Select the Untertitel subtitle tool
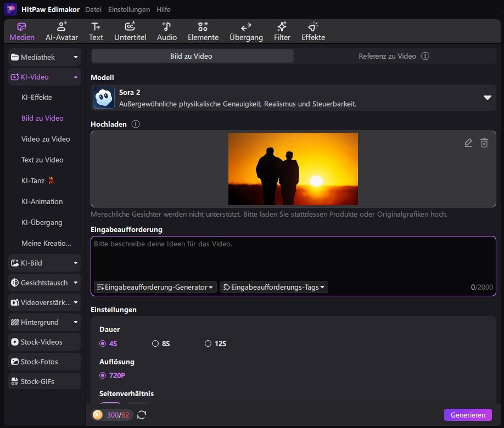The height and width of the screenshot is (428, 504). (x=130, y=31)
